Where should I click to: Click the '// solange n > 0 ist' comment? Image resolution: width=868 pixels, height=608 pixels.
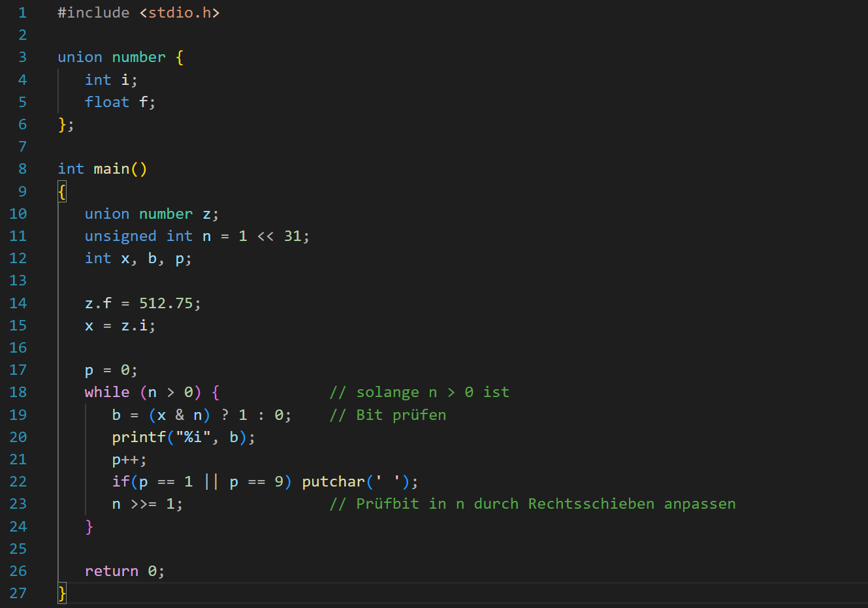(419, 392)
